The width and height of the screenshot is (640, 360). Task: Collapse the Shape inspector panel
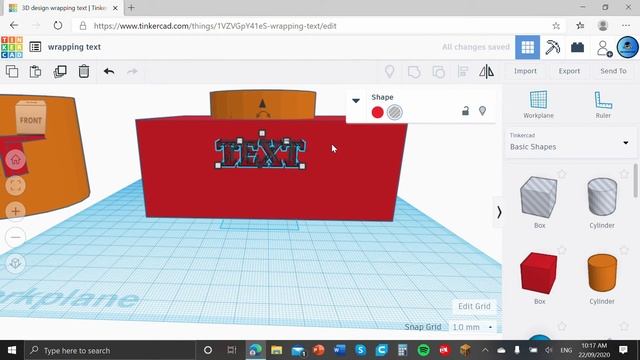pos(356,100)
